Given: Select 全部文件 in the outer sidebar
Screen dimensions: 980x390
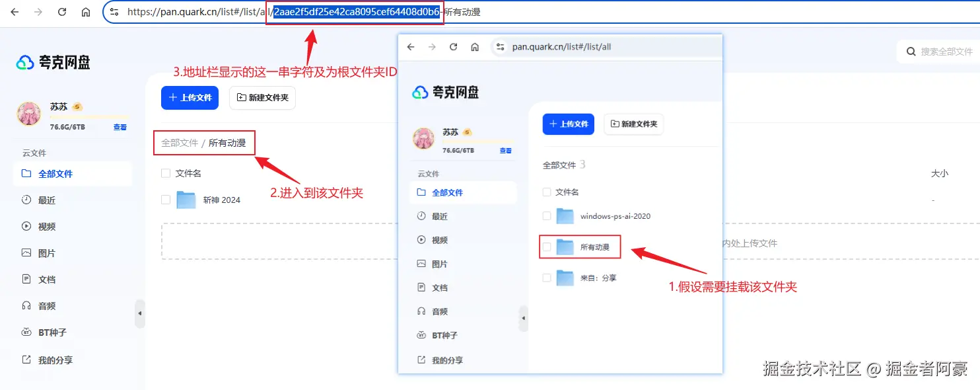Looking at the screenshot, I should click(x=73, y=174).
